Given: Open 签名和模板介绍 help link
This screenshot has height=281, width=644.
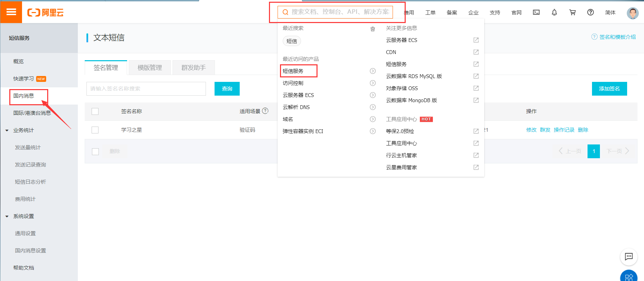Looking at the screenshot, I should pos(614,37).
